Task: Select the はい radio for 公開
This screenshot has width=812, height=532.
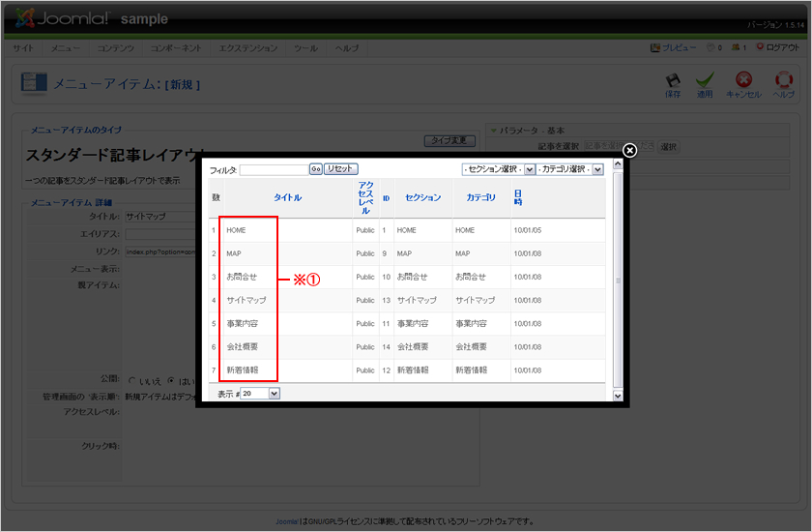Action: [171, 381]
